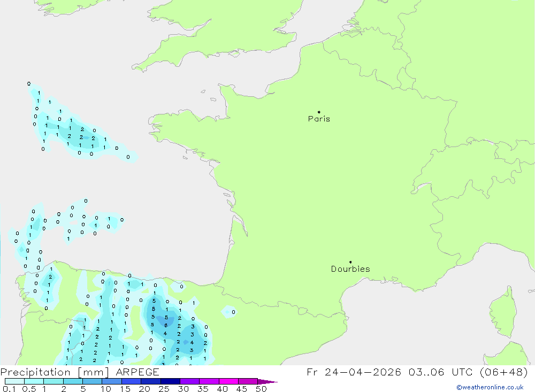Click the legend swatch between 2 and 5
Screen dimensions: 535x392
pyautogui.click(x=73, y=381)
